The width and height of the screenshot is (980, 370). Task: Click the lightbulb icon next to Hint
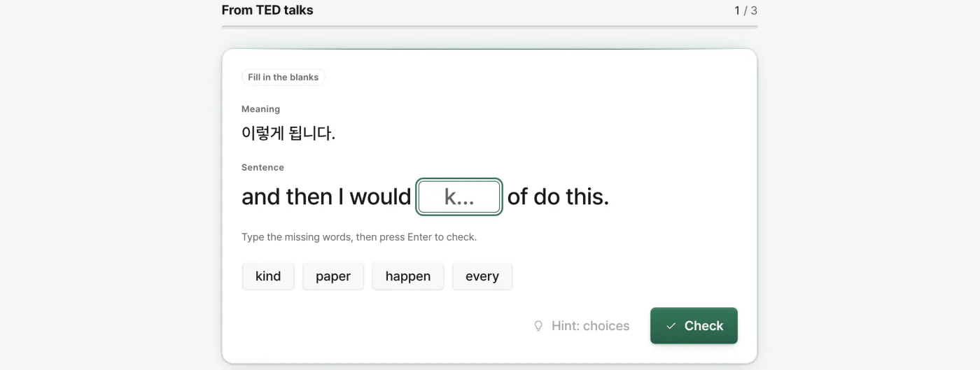pyautogui.click(x=538, y=326)
